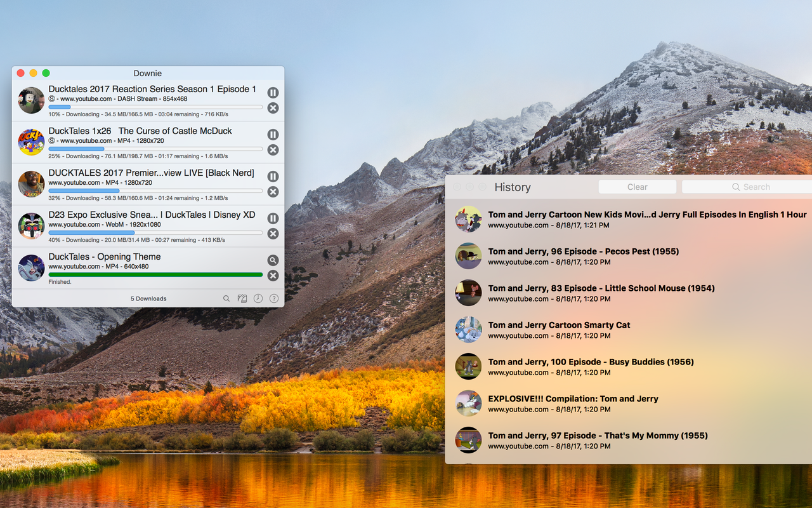This screenshot has width=812, height=508.
Task: Select 'Tom and Jerry, 83 Episode - Little School Mouse (1954)'
Action: [601, 288]
